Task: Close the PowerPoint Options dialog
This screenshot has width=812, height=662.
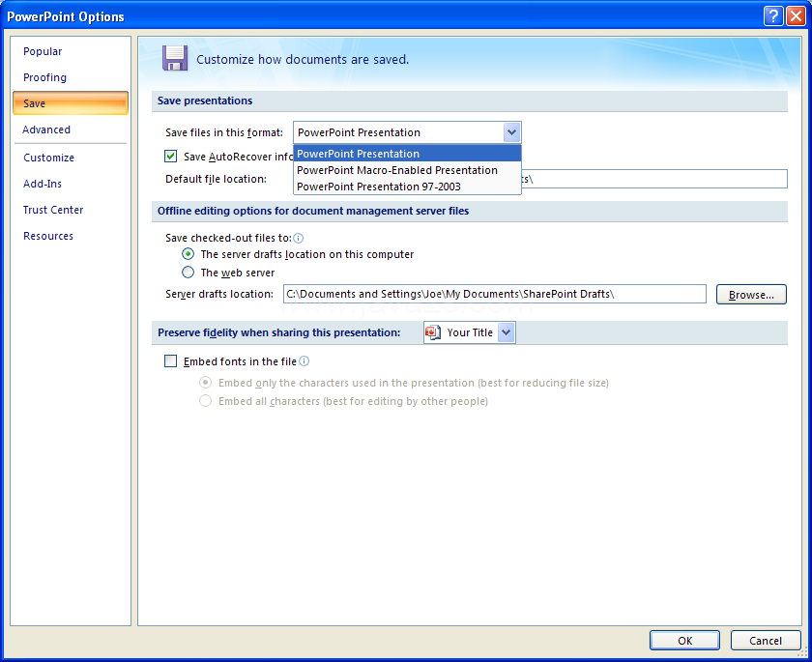Action: [x=796, y=16]
